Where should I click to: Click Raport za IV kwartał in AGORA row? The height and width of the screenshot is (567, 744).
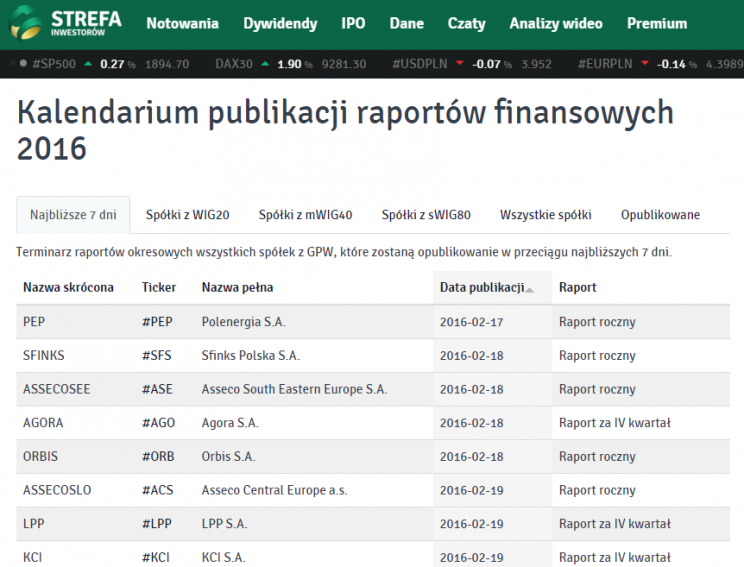tap(615, 423)
